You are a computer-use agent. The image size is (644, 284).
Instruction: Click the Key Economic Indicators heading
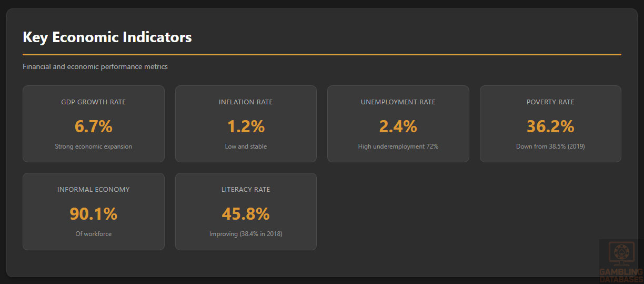107,37
